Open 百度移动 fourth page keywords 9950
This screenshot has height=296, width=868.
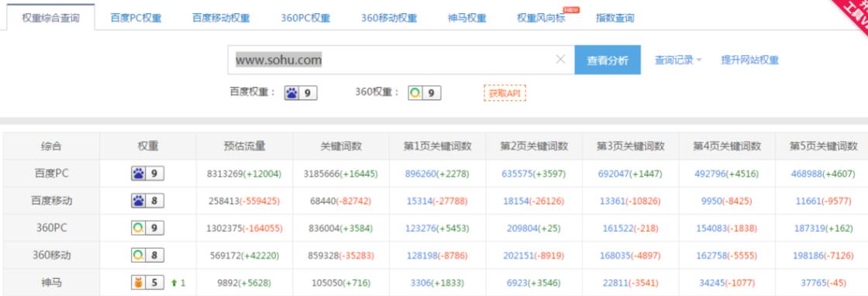711,201
